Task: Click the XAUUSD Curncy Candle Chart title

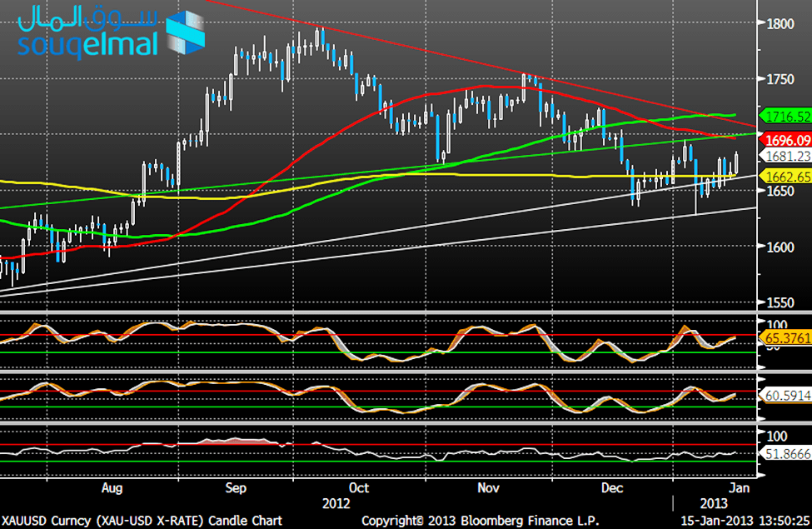Action: pos(142,521)
